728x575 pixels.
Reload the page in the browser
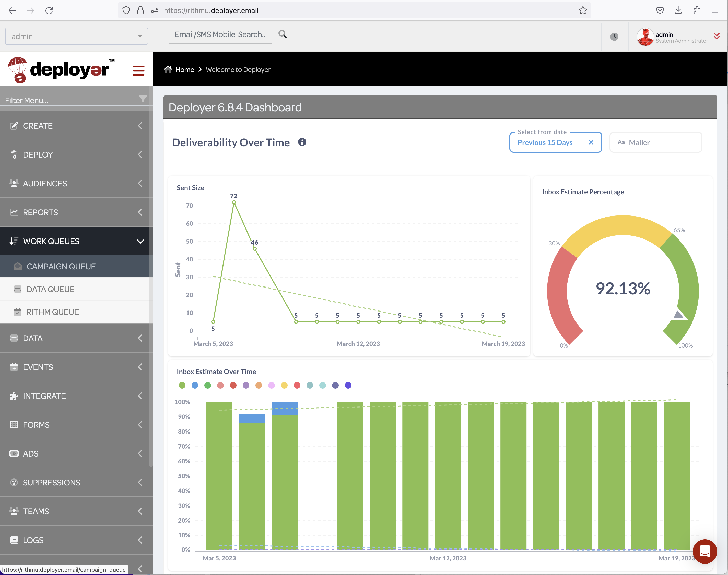49,10
